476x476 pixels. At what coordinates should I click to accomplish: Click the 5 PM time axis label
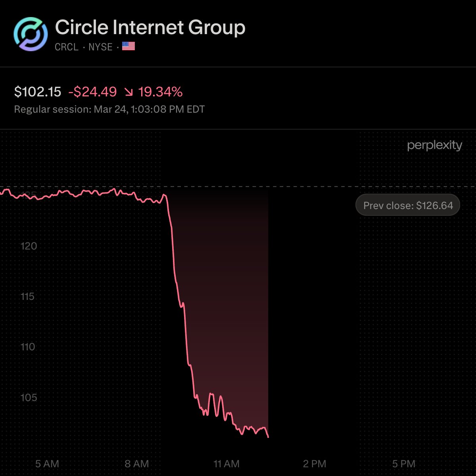pyautogui.click(x=404, y=464)
